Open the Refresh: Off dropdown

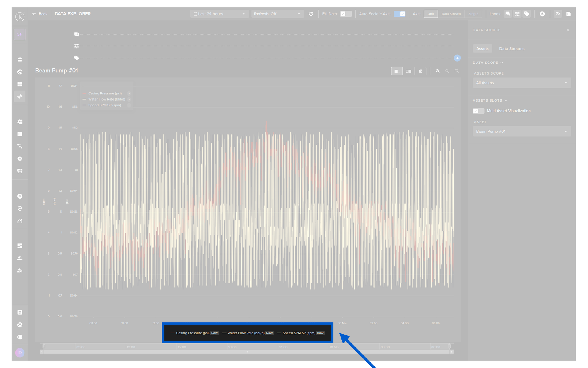tap(277, 14)
